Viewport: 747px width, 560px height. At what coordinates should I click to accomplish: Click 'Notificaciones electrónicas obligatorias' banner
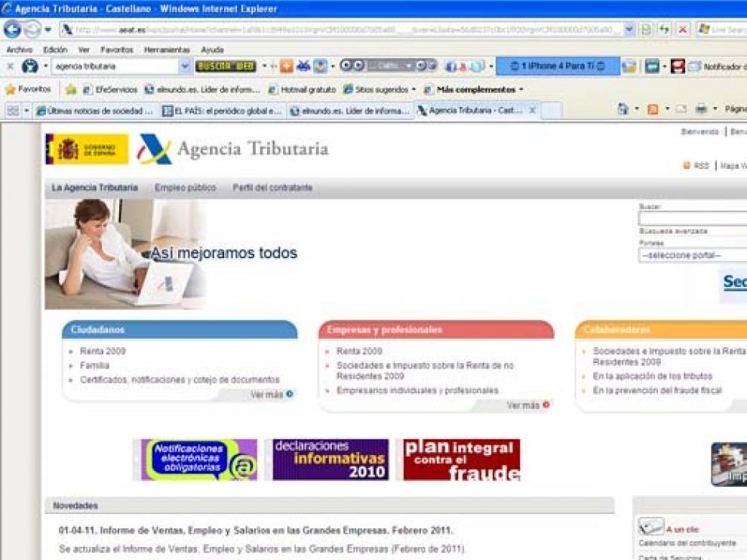[198, 460]
